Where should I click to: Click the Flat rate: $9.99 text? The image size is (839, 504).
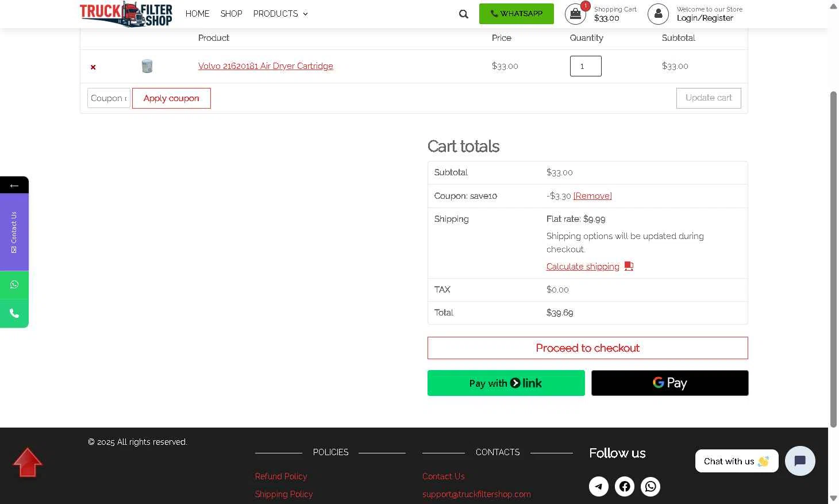(x=576, y=219)
